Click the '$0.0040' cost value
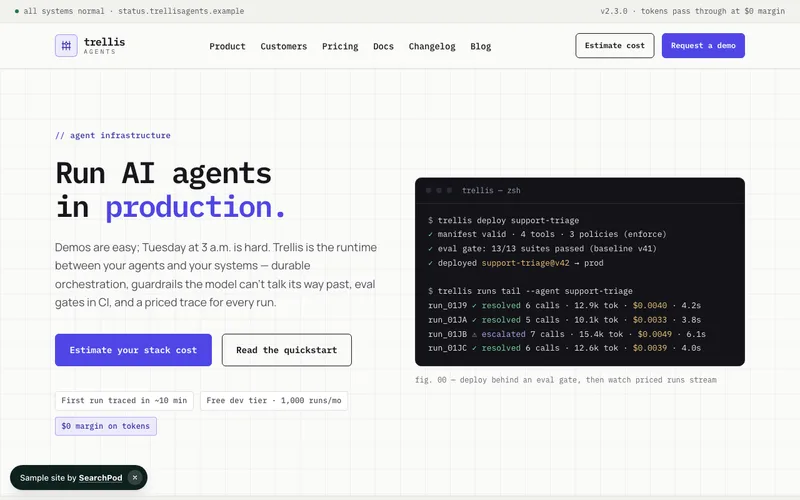Screen dimensions: 800x500 [649, 306]
